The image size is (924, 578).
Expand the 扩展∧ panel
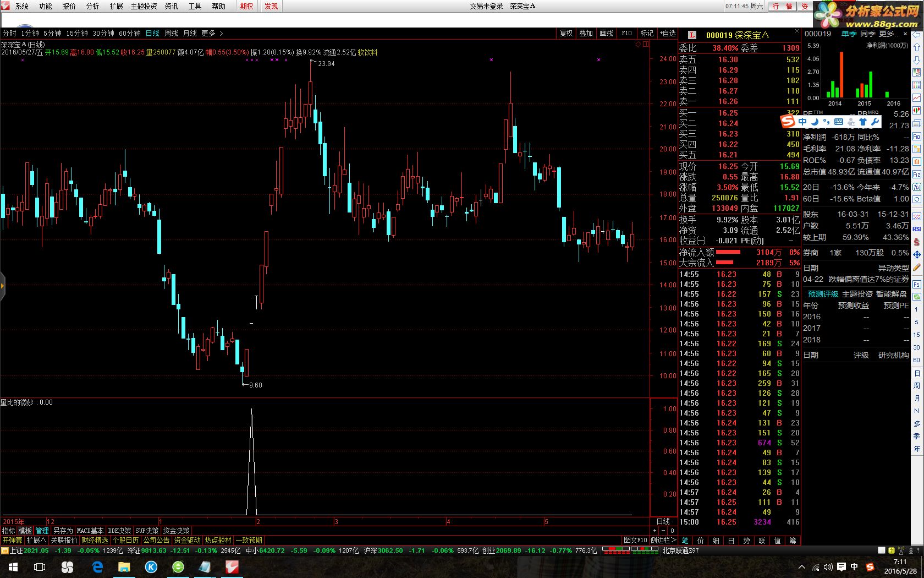click(x=36, y=540)
